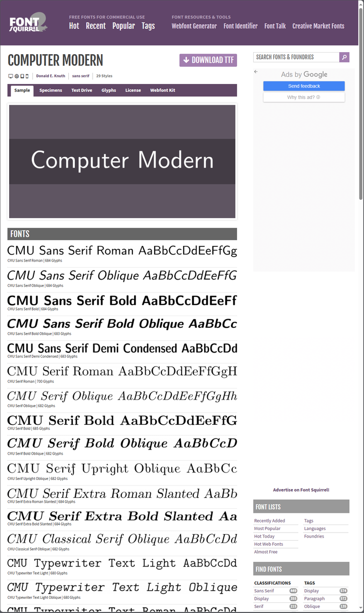Open the Glyphs tab
The image size is (364, 613).
pos(109,90)
